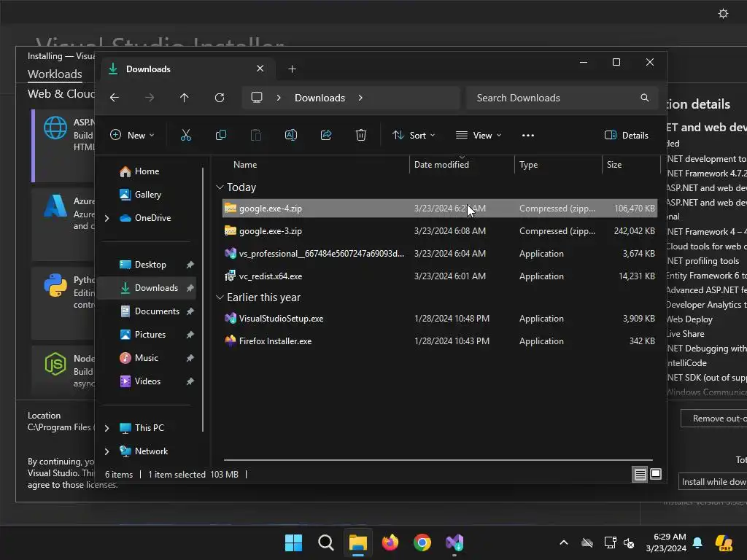Sort by Date modified column header

(462, 165)
